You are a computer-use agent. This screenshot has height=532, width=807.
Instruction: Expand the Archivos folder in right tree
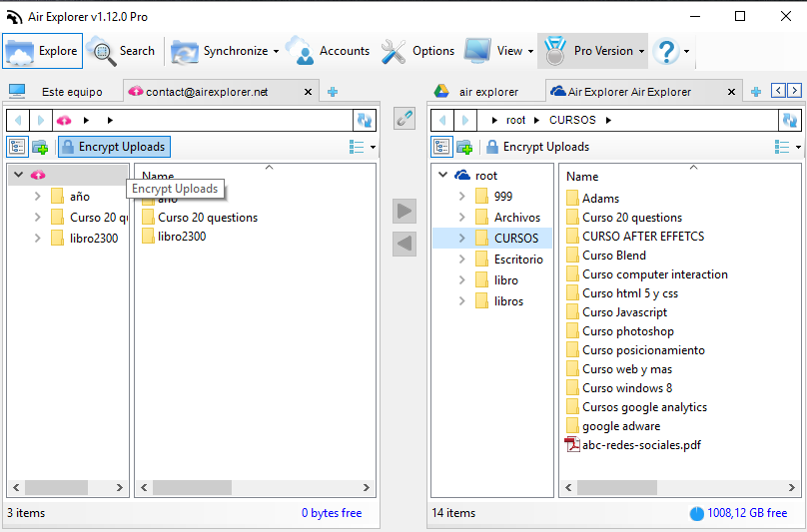coord(461,218)
